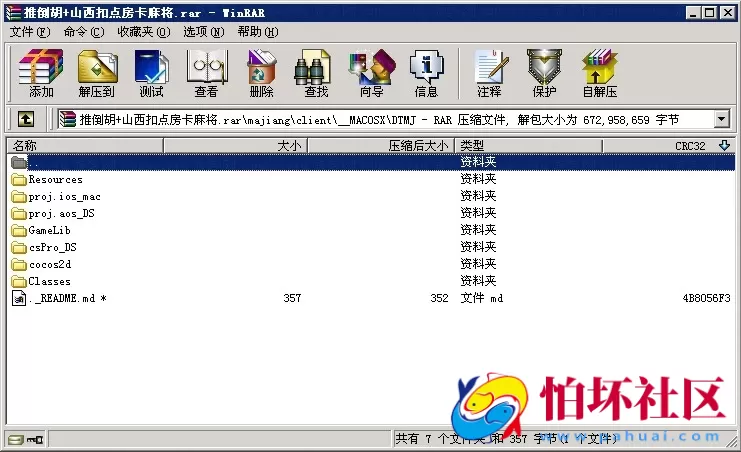Click the cocos2d folder icon
741x452 pixels.
click(19, 265)
